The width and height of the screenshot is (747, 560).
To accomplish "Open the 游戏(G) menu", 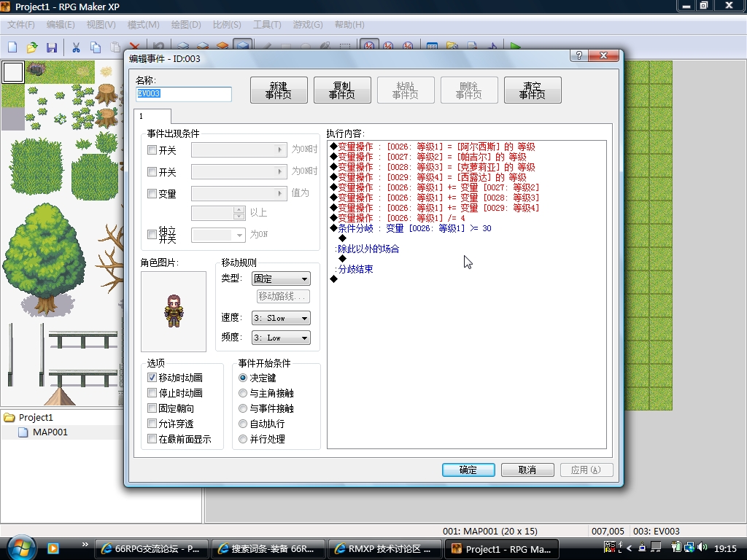I will [x=308, y=24].
